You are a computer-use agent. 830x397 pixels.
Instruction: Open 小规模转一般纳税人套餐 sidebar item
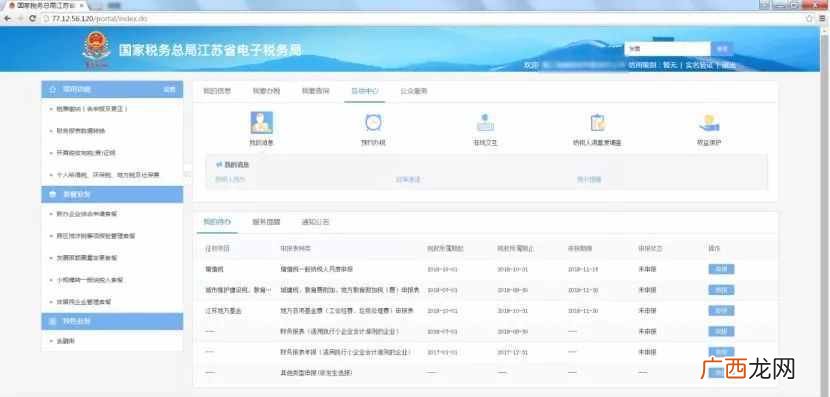pyautogui.click(x=89, y=279)
